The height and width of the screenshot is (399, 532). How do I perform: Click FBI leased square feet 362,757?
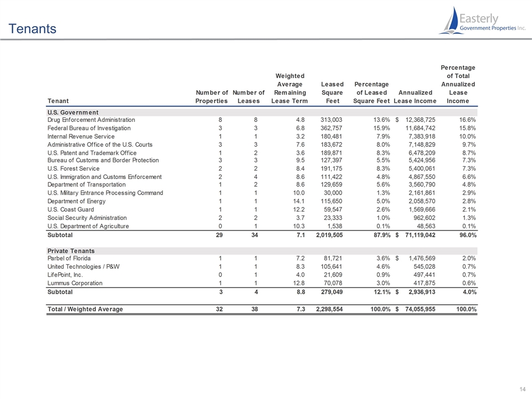331,128
